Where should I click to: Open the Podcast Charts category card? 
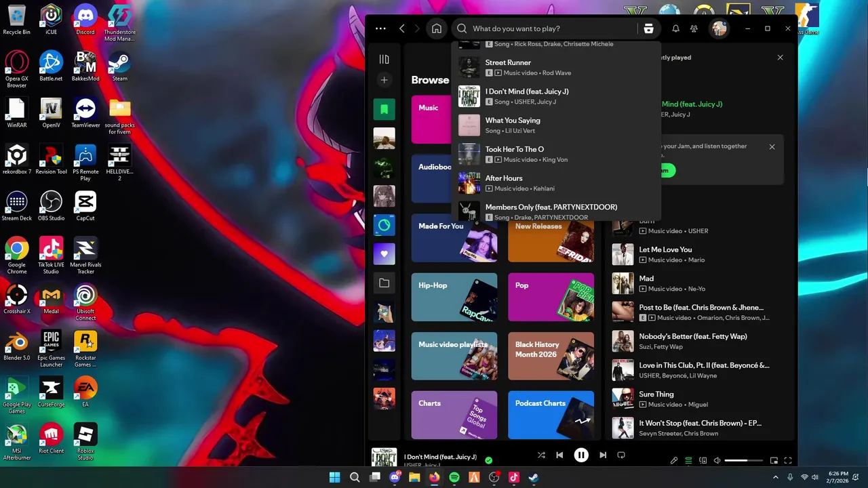[x=551, y=415]
